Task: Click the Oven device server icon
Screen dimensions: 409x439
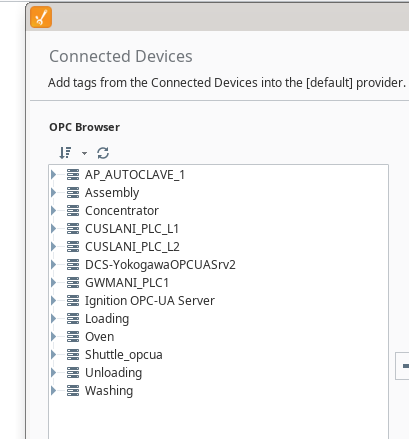Action: pyautogui.click(x=73, y=336)
